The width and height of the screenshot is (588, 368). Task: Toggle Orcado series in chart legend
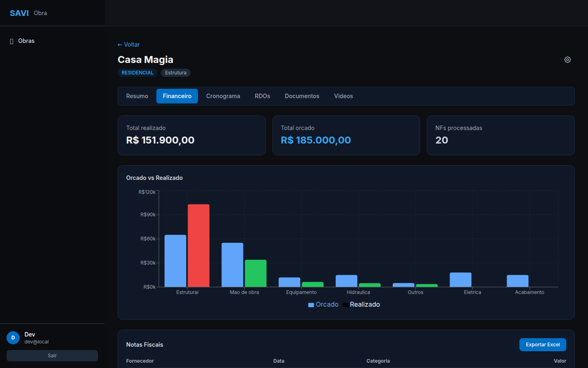323,305
